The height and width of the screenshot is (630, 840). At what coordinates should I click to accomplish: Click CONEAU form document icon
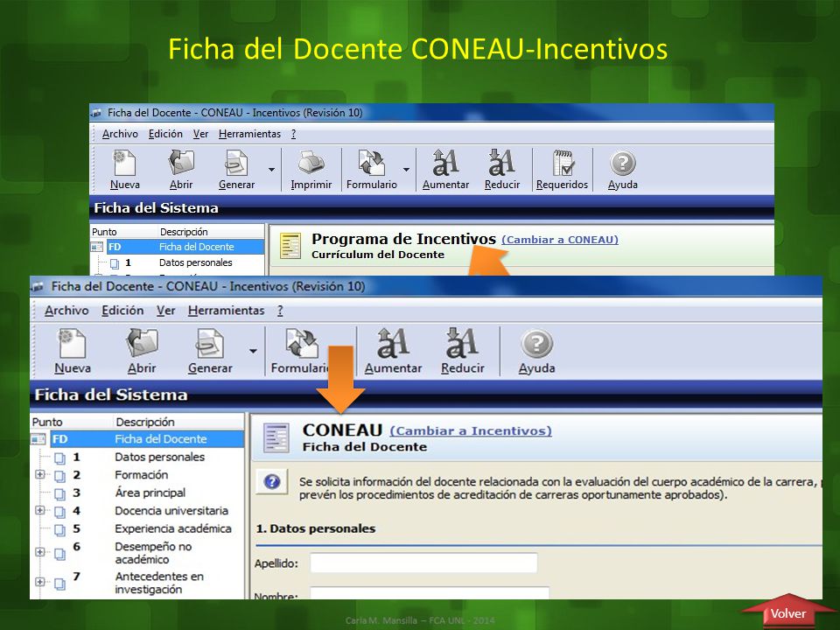click(276, 438)
